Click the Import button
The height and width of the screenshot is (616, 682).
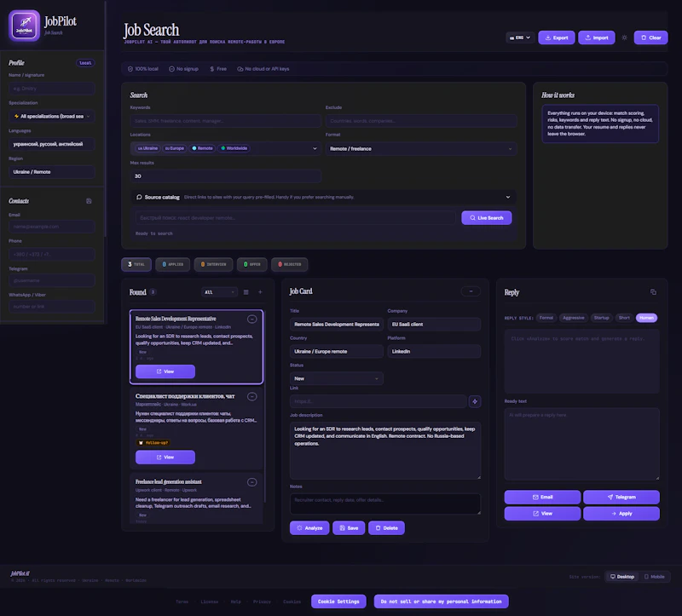pyautogui.click(x=596, y=37)
